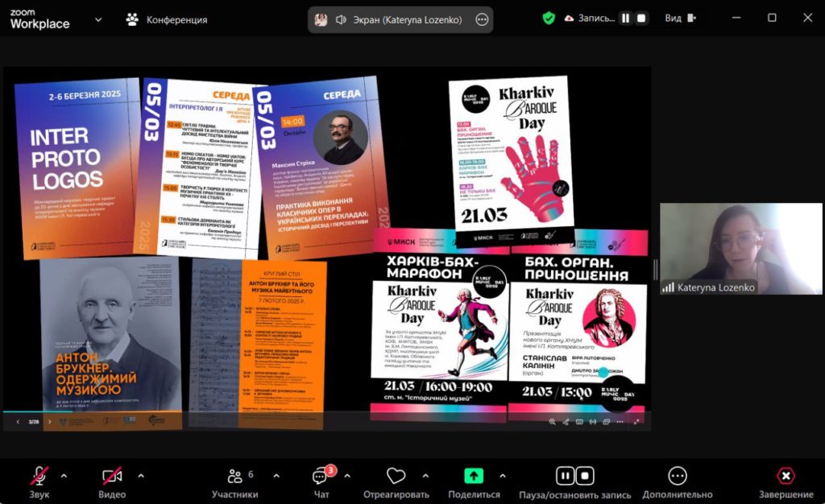Unmute the microphone with the Звук button

tap(39, 481)
